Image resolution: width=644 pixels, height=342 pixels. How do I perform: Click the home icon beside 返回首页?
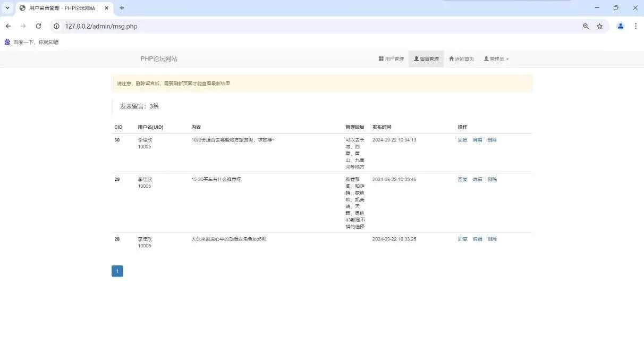[451, 59]
